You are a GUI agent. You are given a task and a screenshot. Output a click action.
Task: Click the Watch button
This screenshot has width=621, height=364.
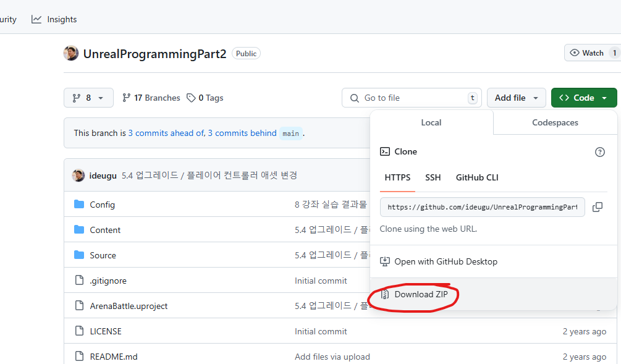click(592, 53)
